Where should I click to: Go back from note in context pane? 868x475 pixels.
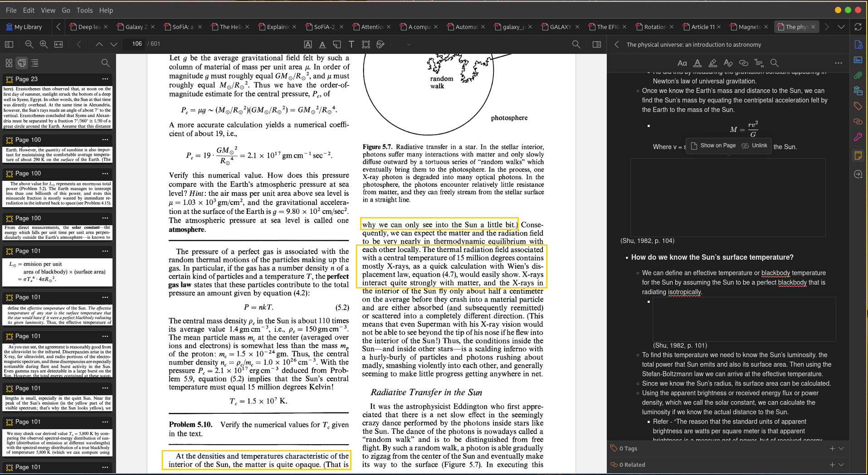[x=617, y=44]
